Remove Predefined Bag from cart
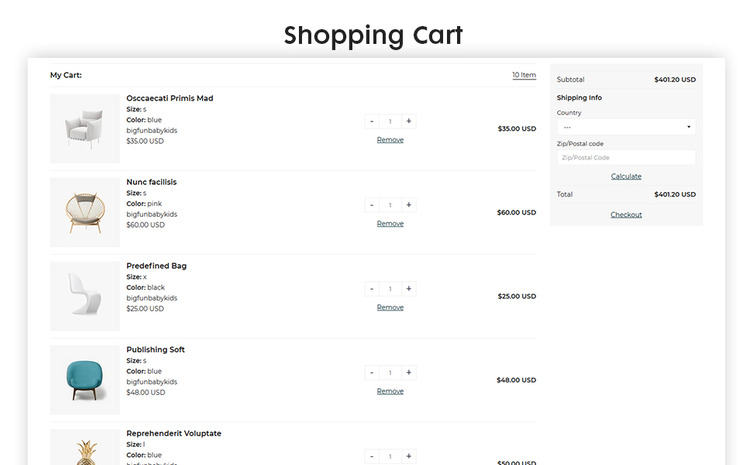The width and height of the screenshot is (748, 465). [390, 308]
